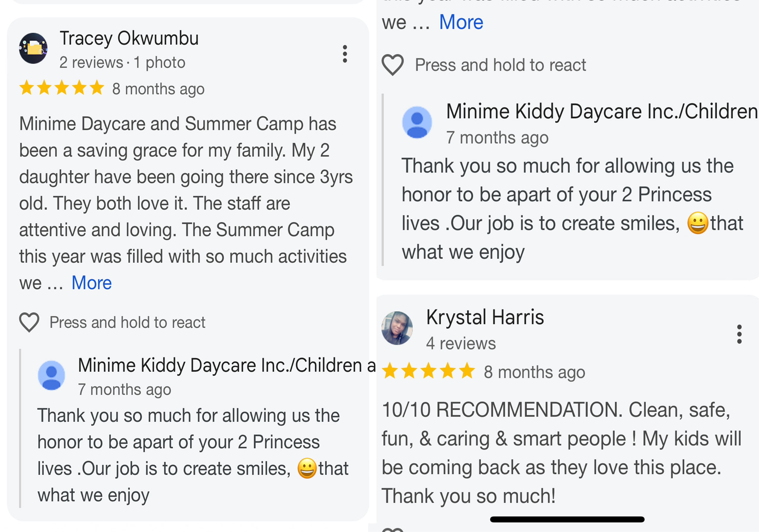This screenshot has width=759, height=532.
Task: Tap the home indicator bar at bottom
Action: tap(567, 519)
